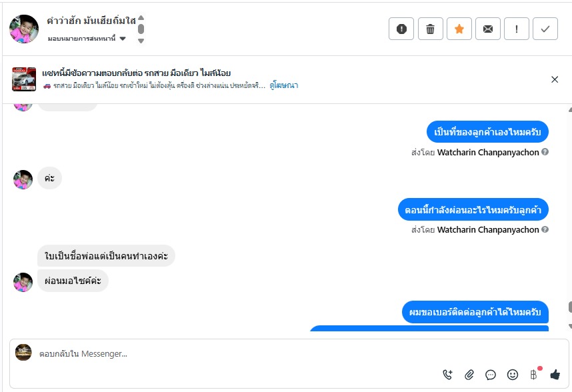
Task: Open the customer's profile picture in header
Action: click(24, 29)
